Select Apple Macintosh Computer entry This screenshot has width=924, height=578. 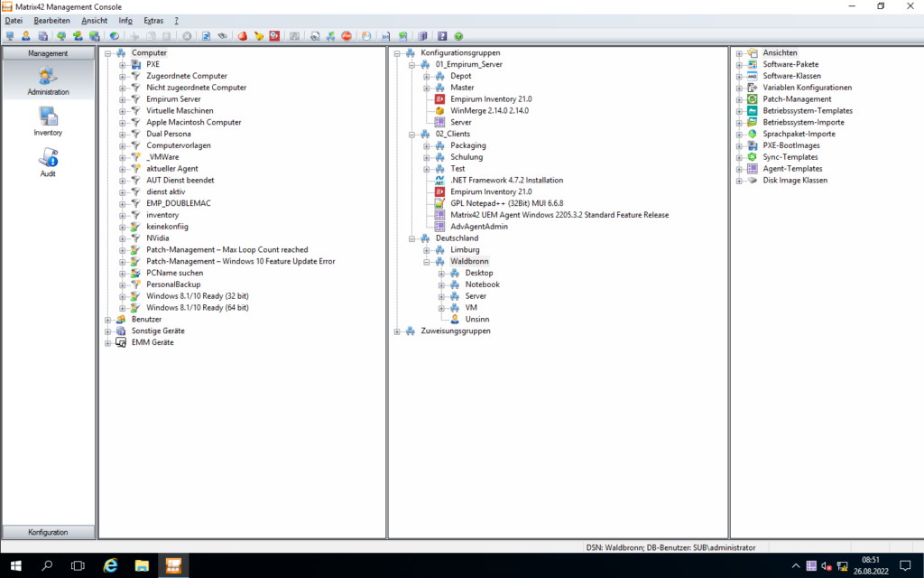coord(194,122)
